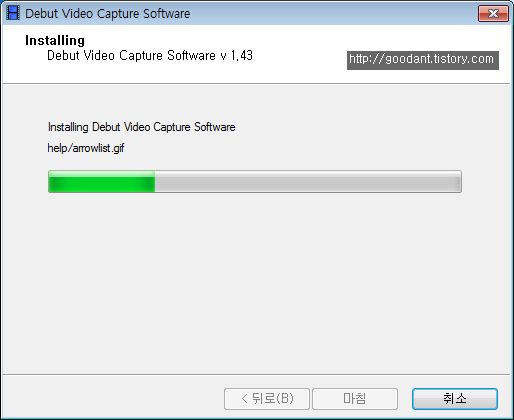Click the Debut Video Capture Software header subtitle
514x420 pixels.
(x=131, y=56)
